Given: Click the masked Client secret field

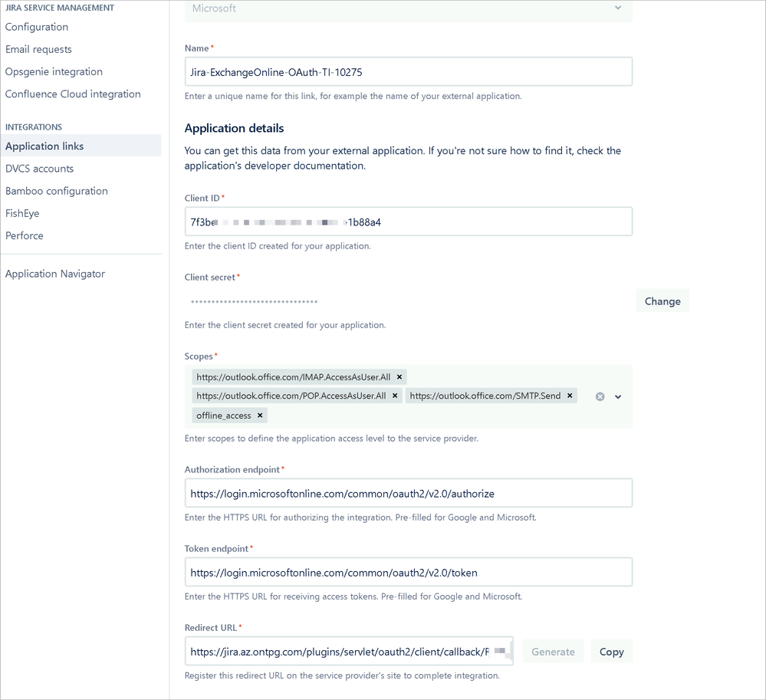Looking at the screenshot, I should tap(409, 301).
